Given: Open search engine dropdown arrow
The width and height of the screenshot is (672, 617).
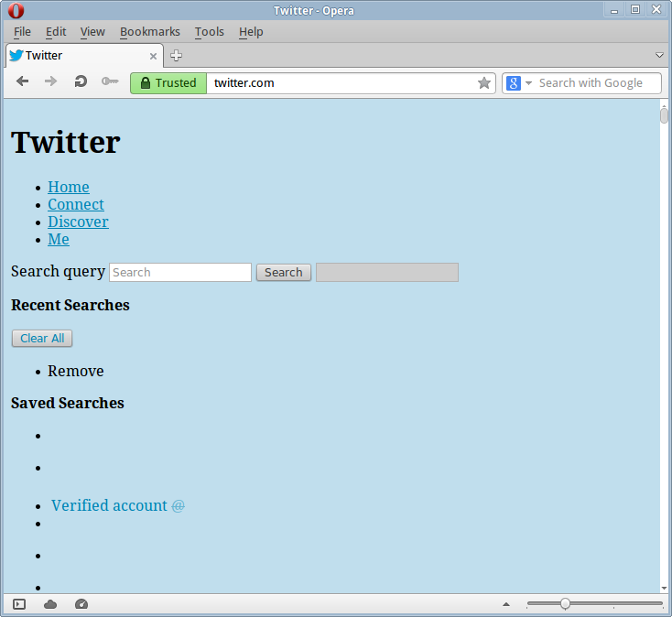Looking at the screenshot, I should pos(528,82).
